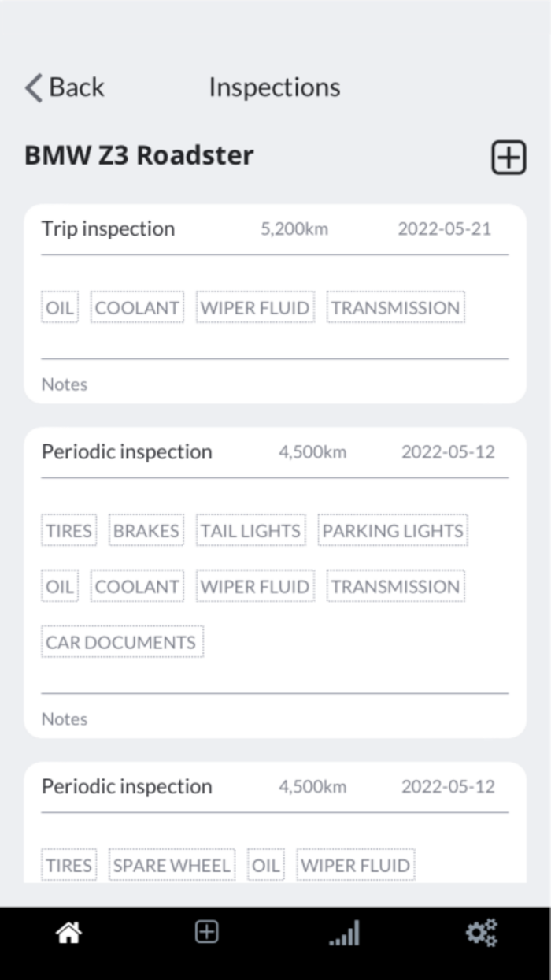Select the PARKING LIGHTS tag
The image size is (551, 980).
[392, 530]
